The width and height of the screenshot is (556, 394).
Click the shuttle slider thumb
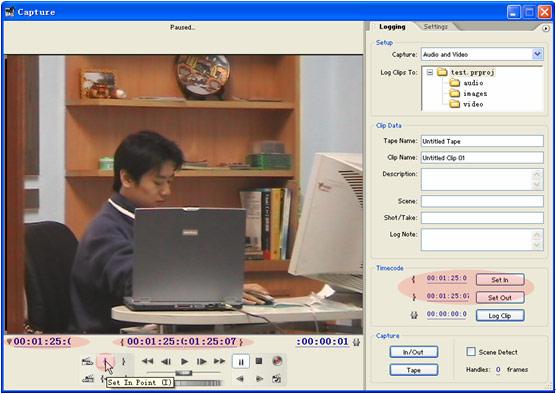pos(184,373)
